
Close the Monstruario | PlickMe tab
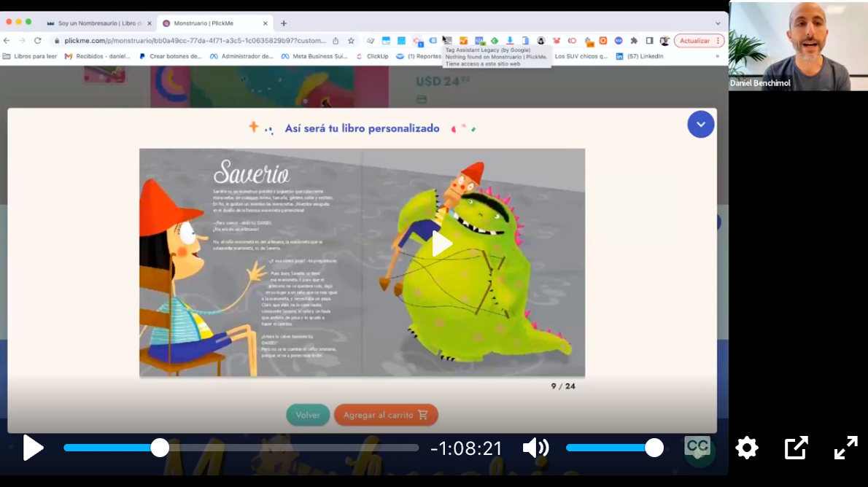pyautogui.click(x=266, y=23)
